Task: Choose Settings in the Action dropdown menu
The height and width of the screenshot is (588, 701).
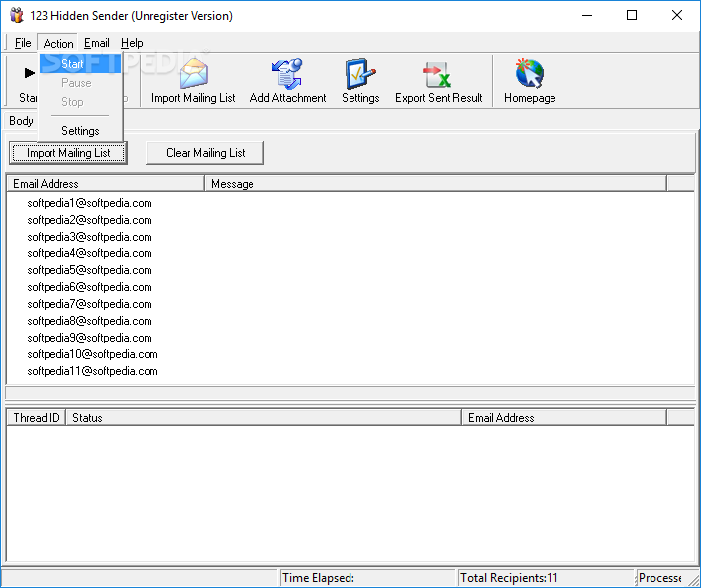Action: click(80, 131)
